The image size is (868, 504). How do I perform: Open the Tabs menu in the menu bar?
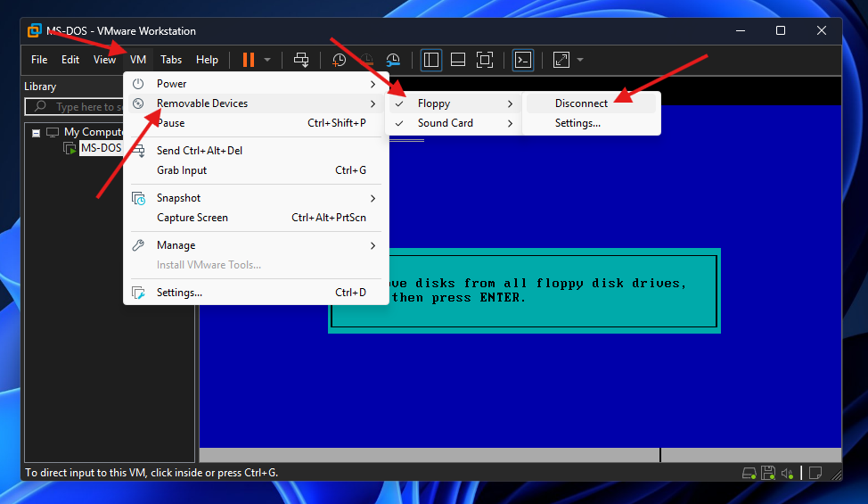(171, 60)
